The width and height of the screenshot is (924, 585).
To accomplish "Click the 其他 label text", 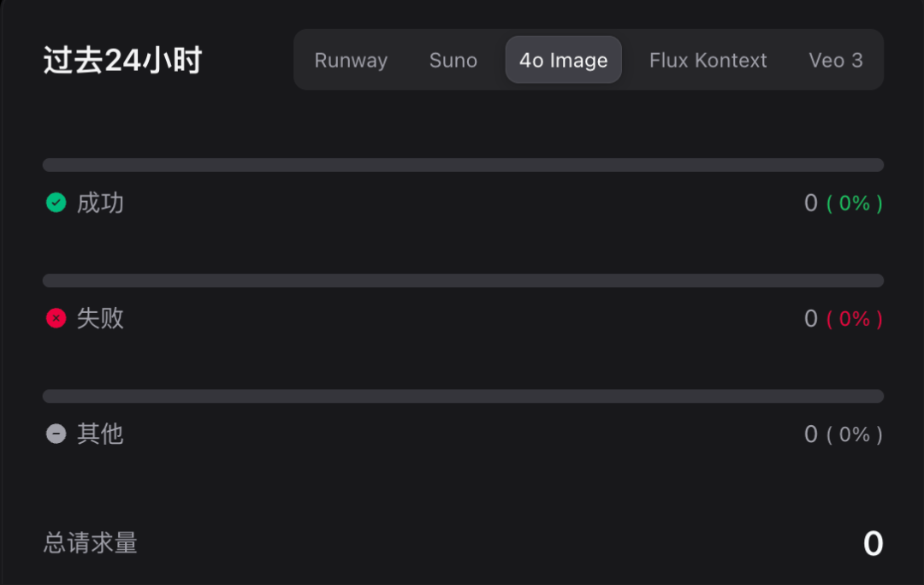I will [x=100, y=434].
